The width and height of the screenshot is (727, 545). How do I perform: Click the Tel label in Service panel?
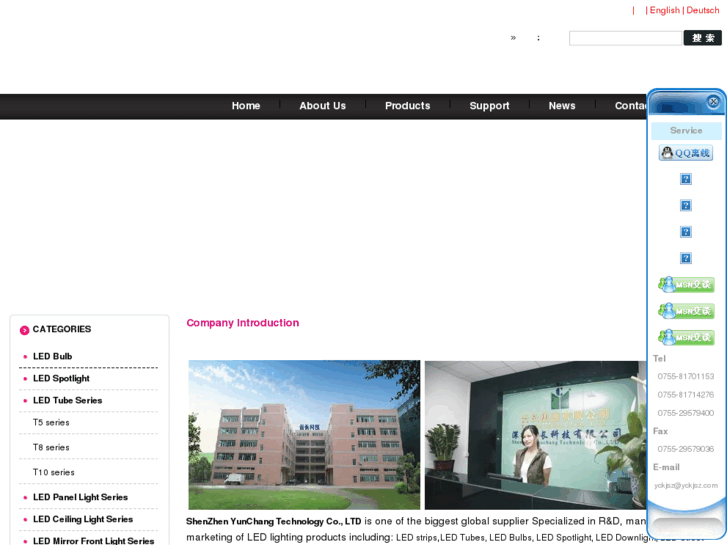click(659, 359)
